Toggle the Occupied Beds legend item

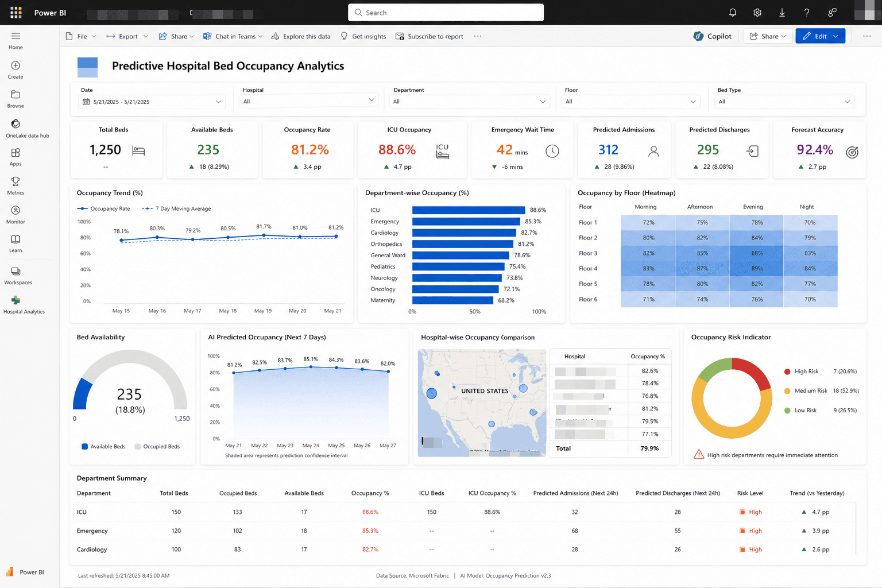157,446
